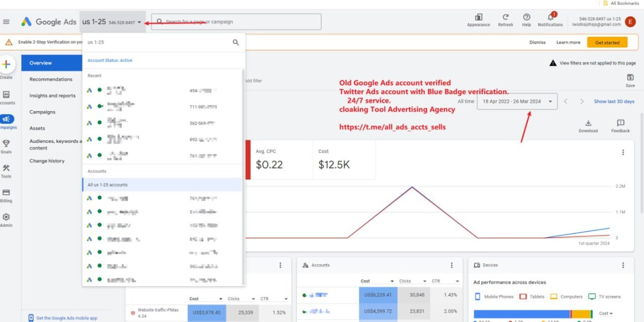Viewport: 644px width, 322px height.
Task: Open Recommendations page
Action: point(51,80)
